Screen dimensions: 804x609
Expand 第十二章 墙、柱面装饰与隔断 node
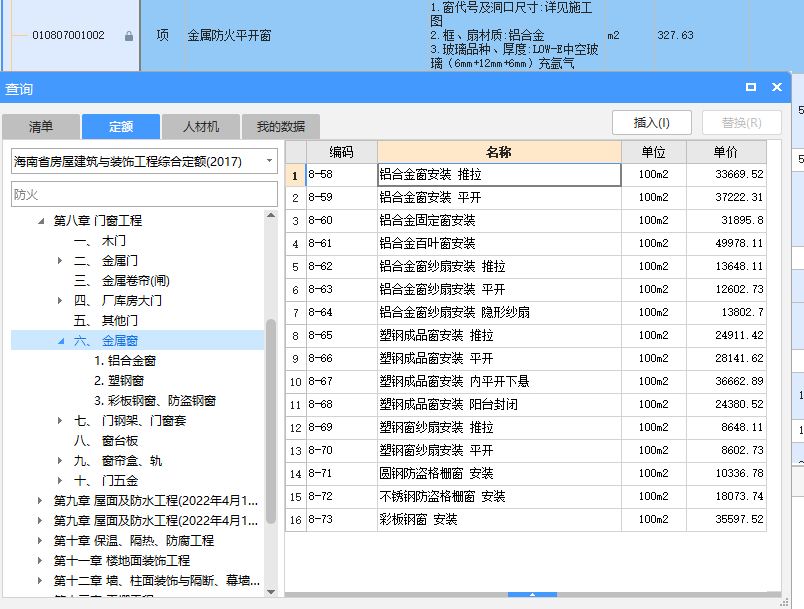point(40,581)
